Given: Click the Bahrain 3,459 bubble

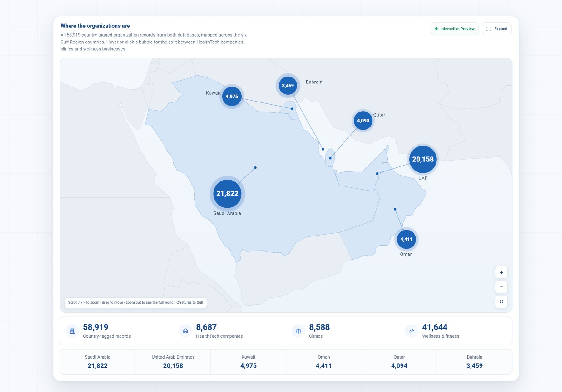Looking at the screenshot, I should (288, 85).
